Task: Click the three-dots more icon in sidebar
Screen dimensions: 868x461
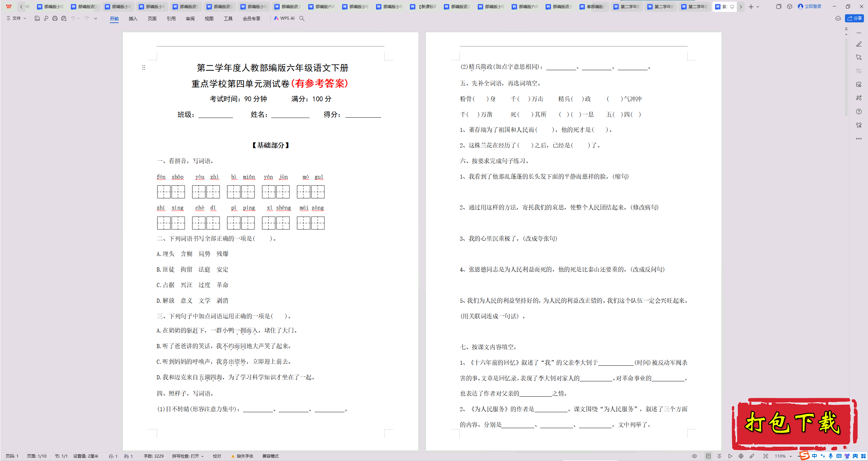Action: click(859, 139)
